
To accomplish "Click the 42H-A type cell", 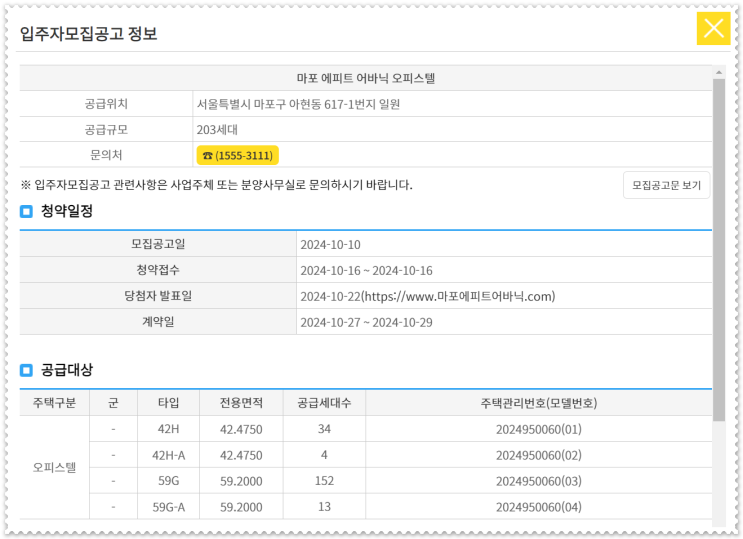I will [168, 455].
